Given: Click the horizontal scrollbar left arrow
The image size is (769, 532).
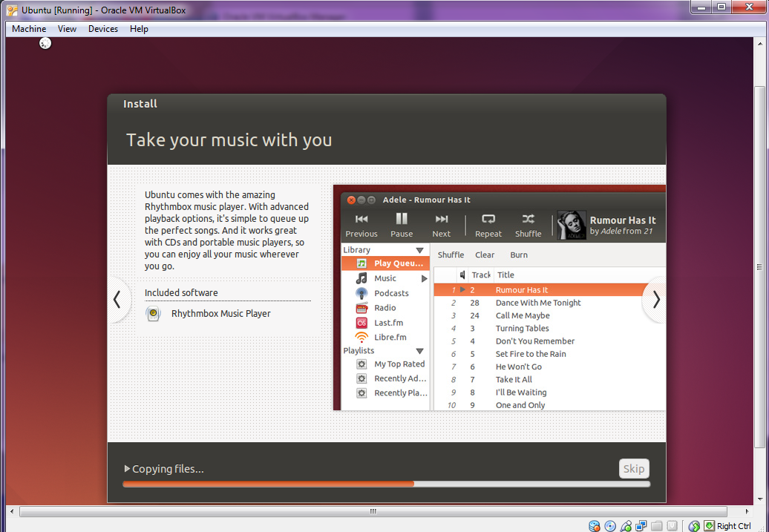Looking at the screenshot, I should tap(12, 511).
